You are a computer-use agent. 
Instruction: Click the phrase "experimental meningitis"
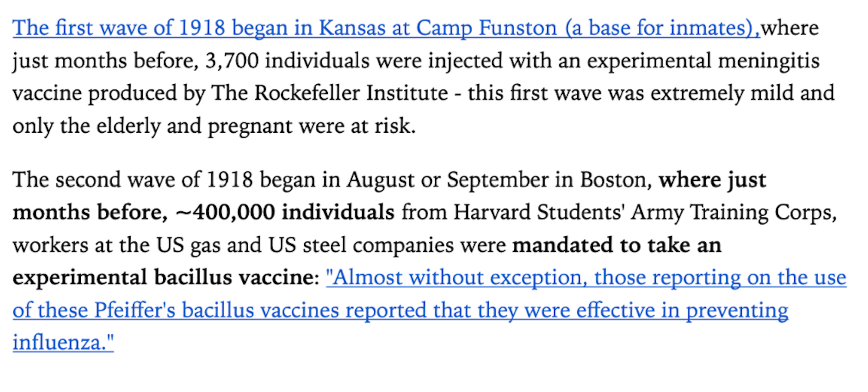pos(704,61)
